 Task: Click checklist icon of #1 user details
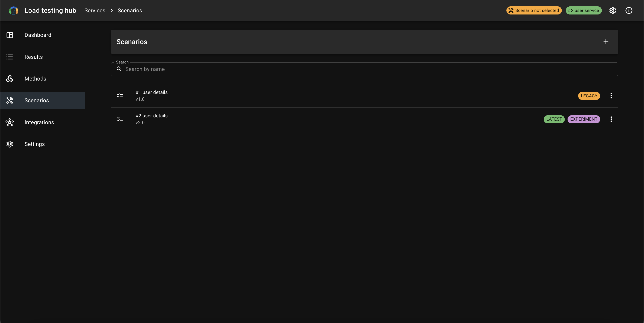pos(120,96)
